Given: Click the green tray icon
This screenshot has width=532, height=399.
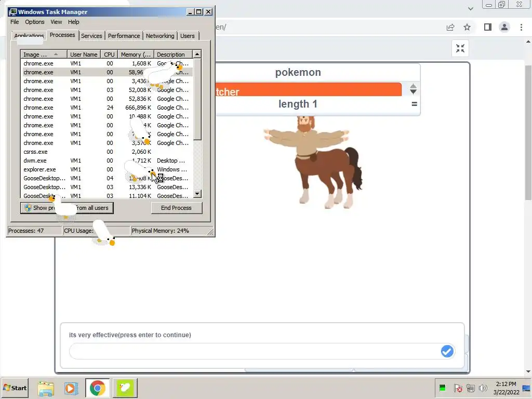Looking at the screenshot, I should (x=443, y=388).
